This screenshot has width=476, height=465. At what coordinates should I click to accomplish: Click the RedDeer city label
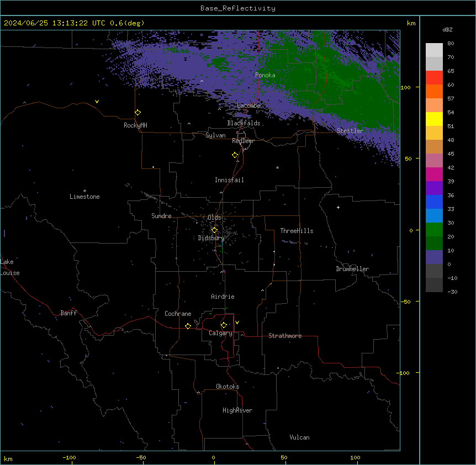243,141
